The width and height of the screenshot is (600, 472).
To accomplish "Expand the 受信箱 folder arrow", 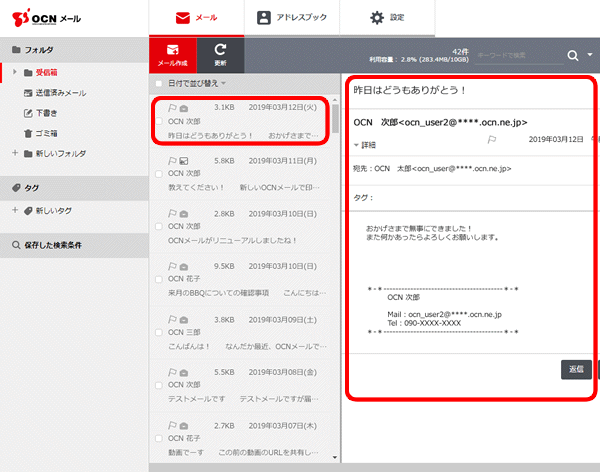I will pos(15,72).
